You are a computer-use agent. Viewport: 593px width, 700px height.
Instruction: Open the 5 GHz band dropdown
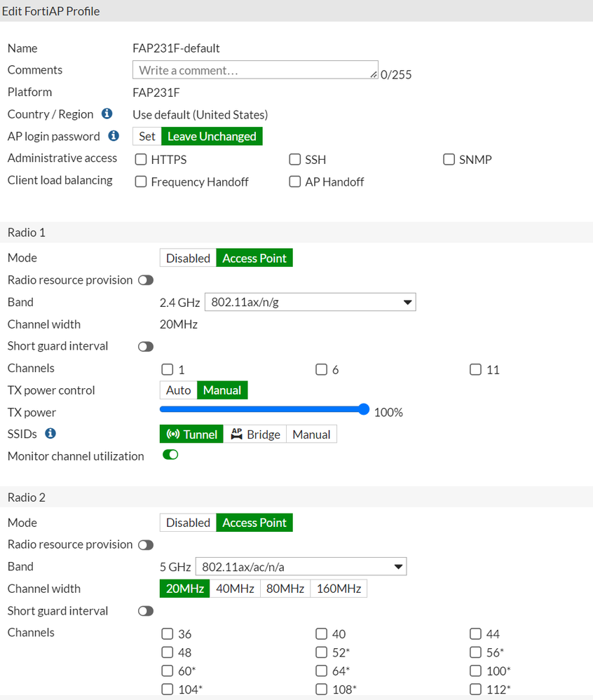click(301, 566)
